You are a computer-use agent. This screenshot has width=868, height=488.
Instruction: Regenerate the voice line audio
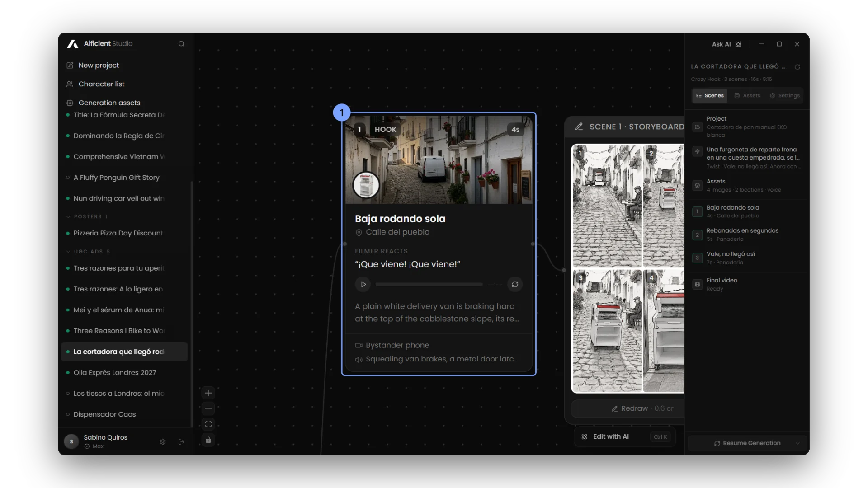click(515, 285)
